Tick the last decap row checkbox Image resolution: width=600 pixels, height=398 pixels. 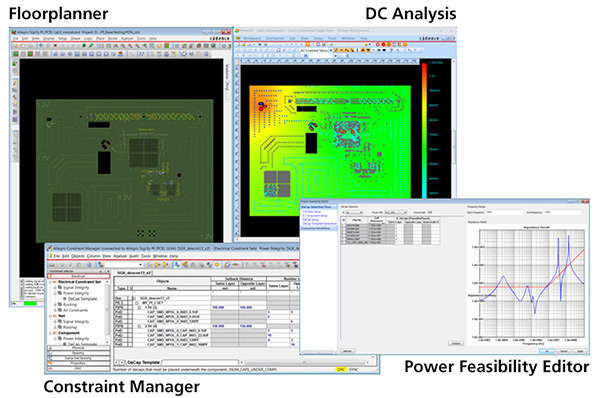[x=344, y=243]
